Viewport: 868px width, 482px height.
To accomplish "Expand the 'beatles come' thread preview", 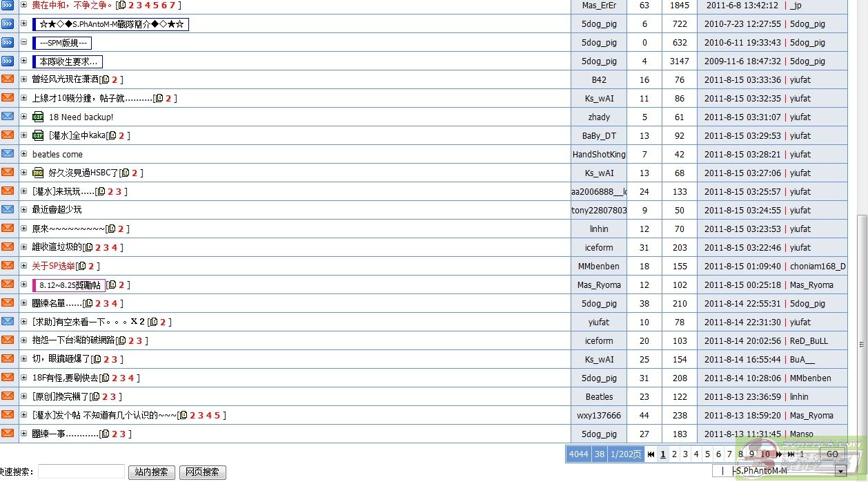I will (x=24, y=154).
